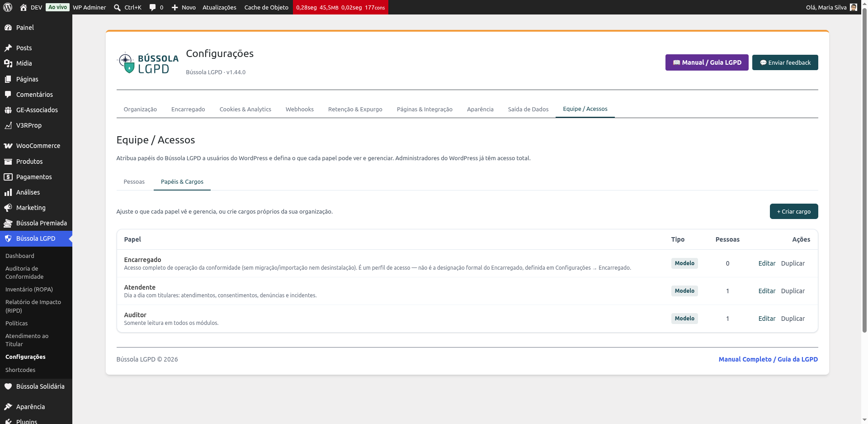Image resolution: width=868 pixels, height=424 pixels.
Task: Switch to the Encarregado settings tab
Action: point(188,110)
